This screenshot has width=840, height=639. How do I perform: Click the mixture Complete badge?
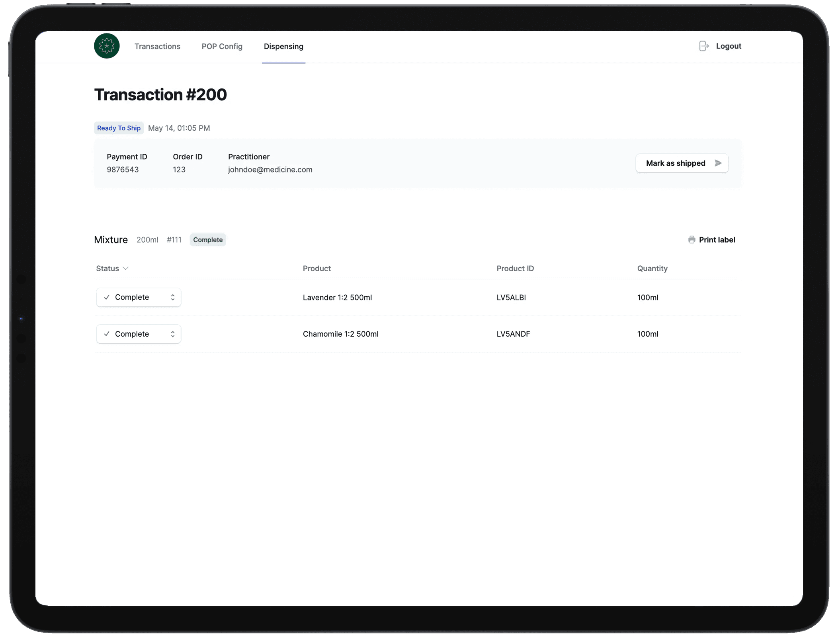pos(208,240)
